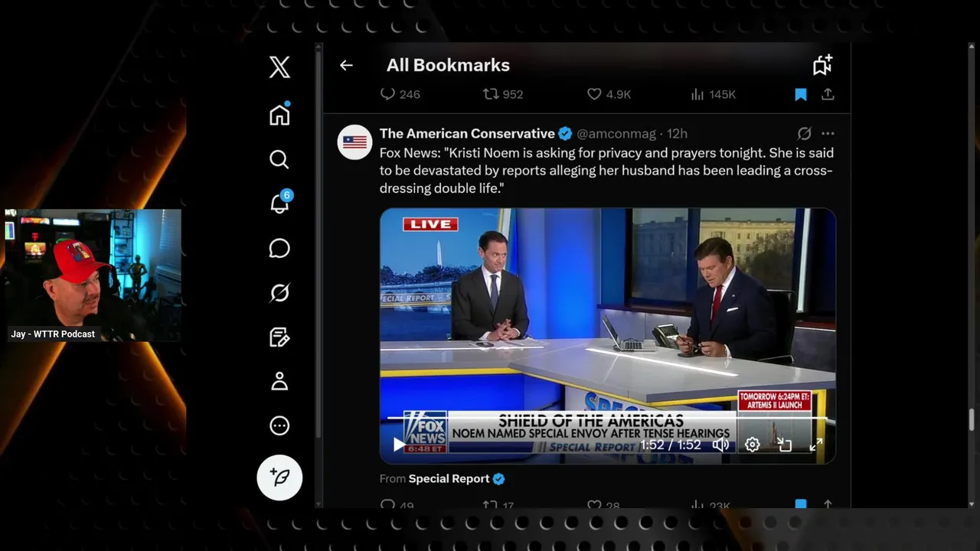Remove bookmark on the 145K views post

pos(801,94)
